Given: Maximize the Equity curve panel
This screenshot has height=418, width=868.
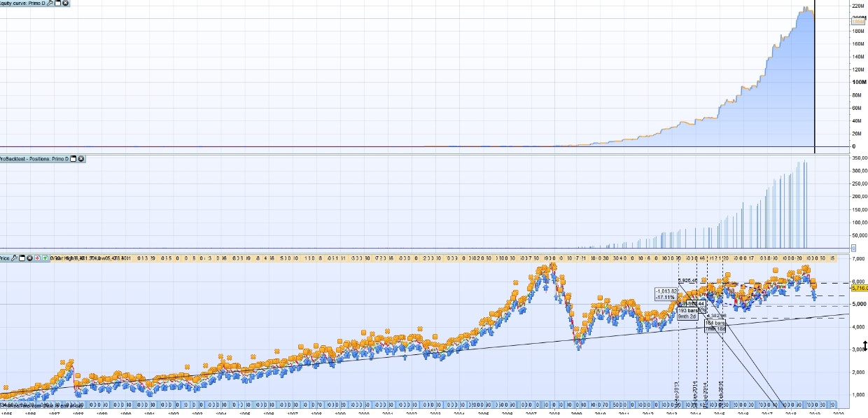Looking at the screenshot, I should (57, 3).
